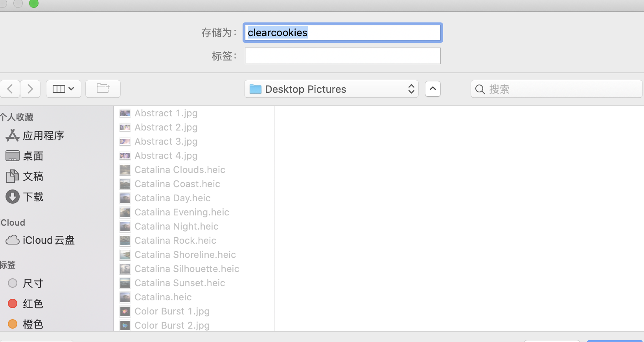Click the 标签 tags input field
This screenshot has height=342, width=644.
point(342,56)
